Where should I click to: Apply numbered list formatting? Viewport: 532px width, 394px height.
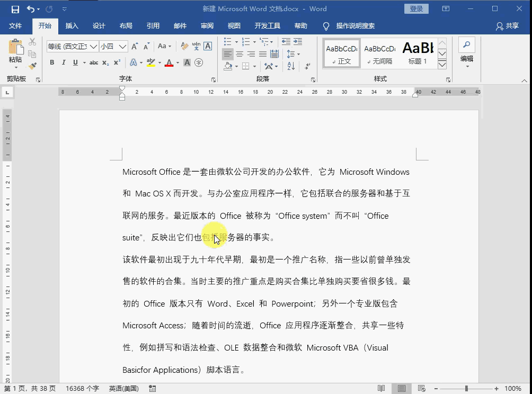(x=246, y=42)
